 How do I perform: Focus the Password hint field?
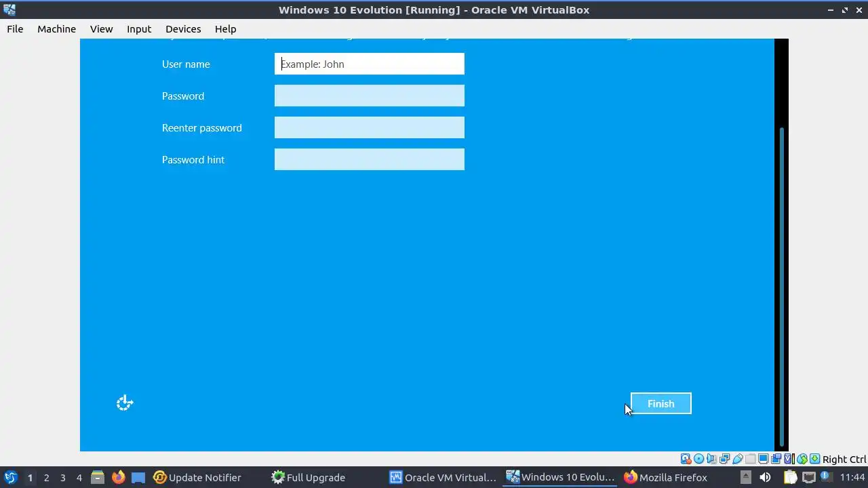pos(370,159)
